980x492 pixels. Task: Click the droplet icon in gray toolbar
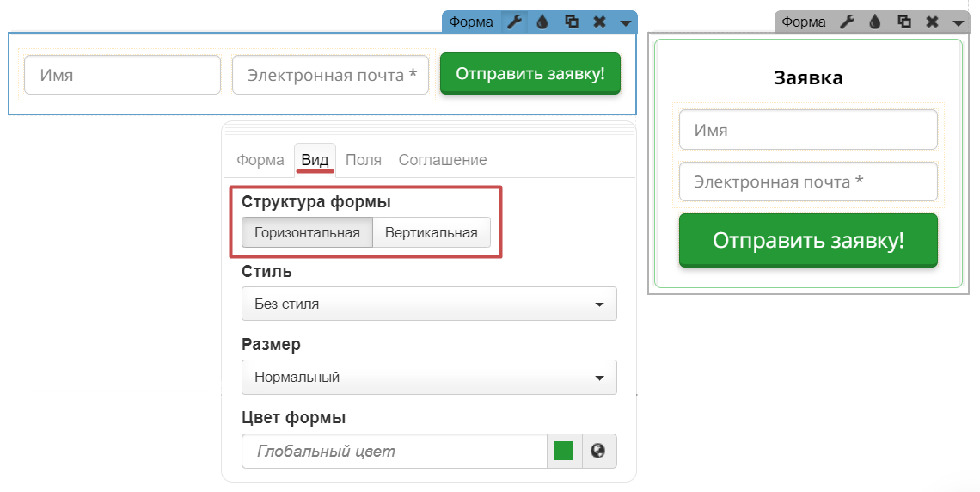coord(875,22)
